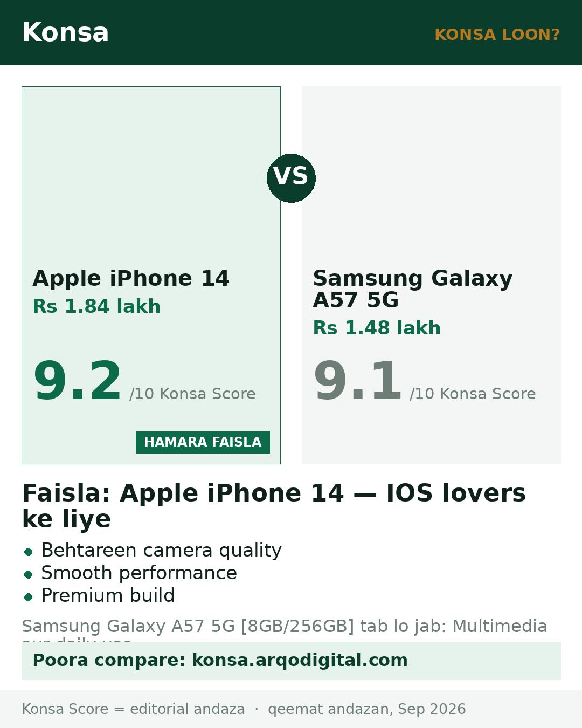Select the Samsung Galaxy A57 5G card
Image resolution: width=582 pixels, height=728 pixels.
click(x=431, y=275)
